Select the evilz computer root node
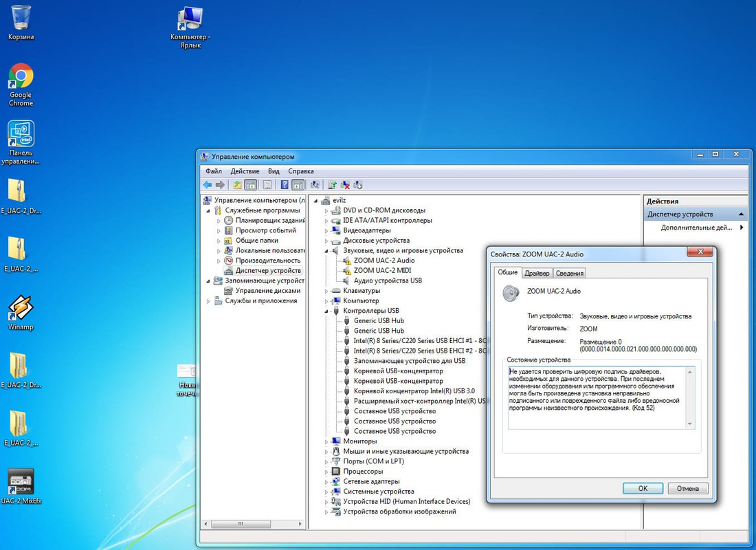The height and width of the screenshot is (550, 756). (x=339, y=200)
